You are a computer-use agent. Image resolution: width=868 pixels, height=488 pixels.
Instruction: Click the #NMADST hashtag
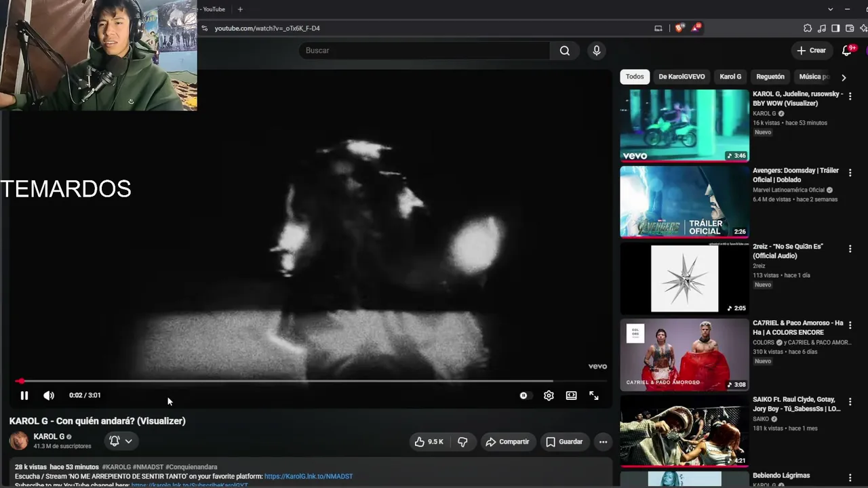click(x=148, y=467)
